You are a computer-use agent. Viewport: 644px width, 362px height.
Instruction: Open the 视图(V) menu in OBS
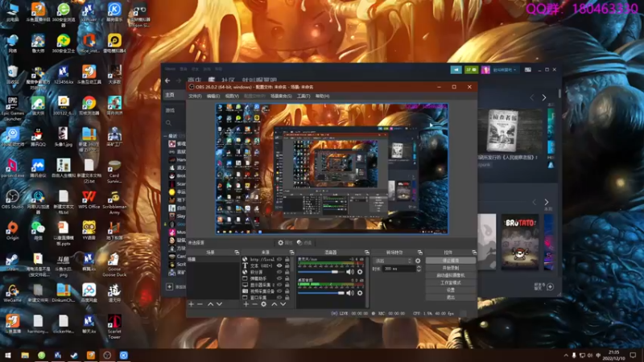coord(232,96)
